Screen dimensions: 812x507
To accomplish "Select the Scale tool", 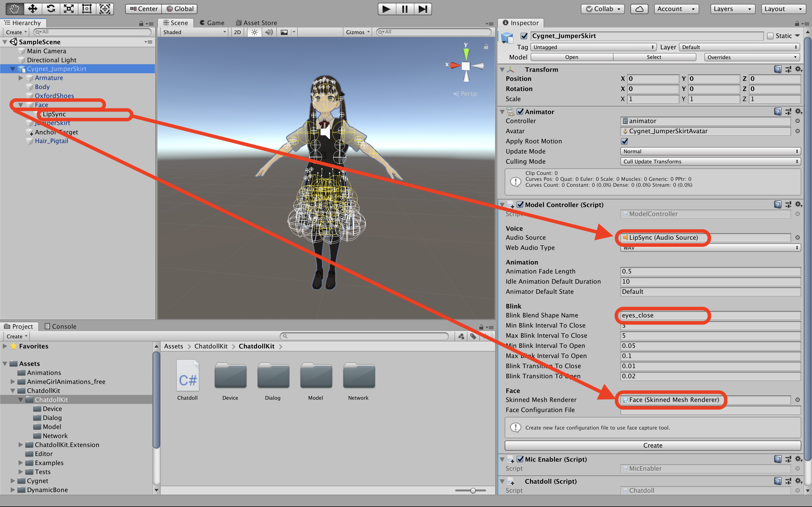I will tap(69, 9).
